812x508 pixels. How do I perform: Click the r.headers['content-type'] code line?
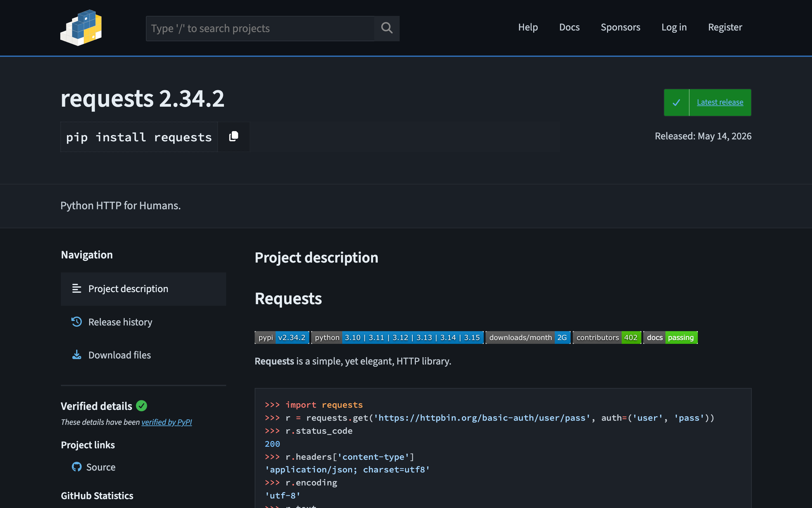tap(340, 457)
